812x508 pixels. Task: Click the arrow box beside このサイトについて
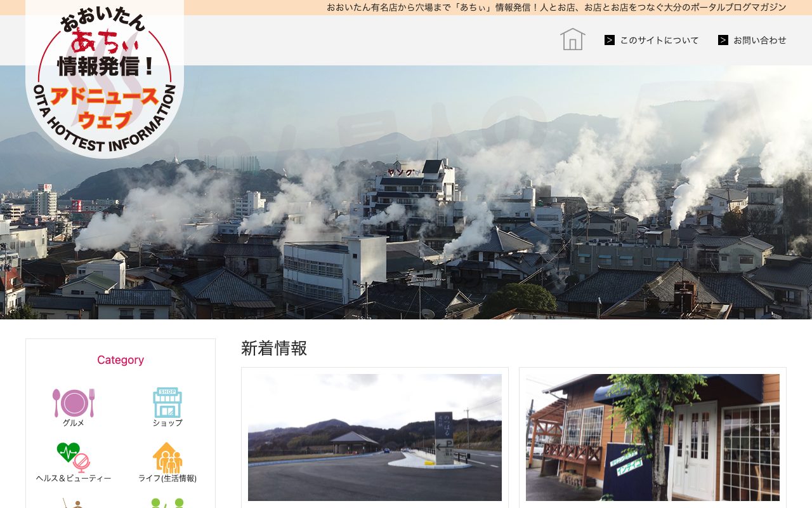(610, 40)
